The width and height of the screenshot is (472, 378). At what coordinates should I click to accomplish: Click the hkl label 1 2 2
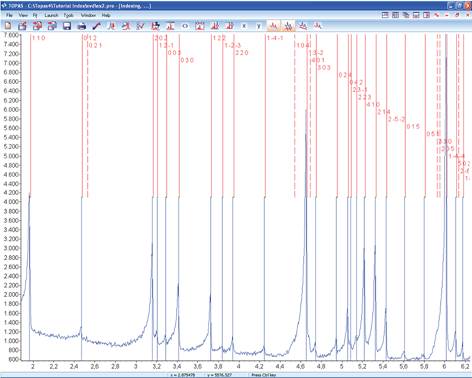tap(219, 38)
